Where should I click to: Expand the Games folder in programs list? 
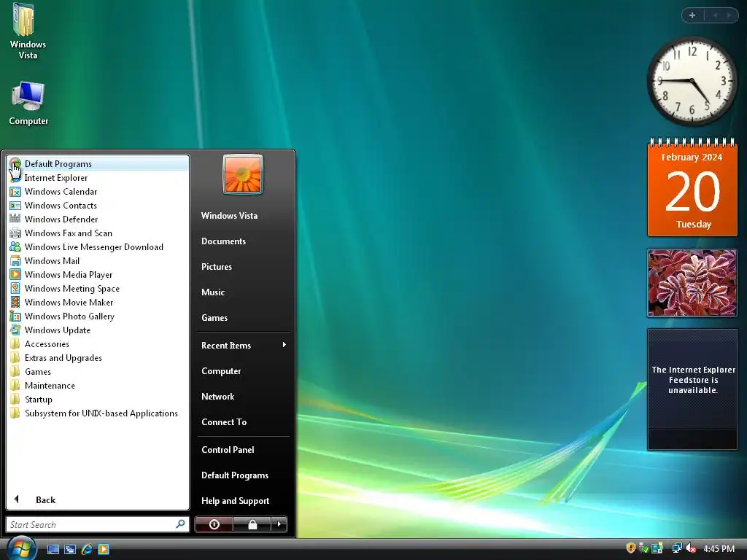(98, 371)
